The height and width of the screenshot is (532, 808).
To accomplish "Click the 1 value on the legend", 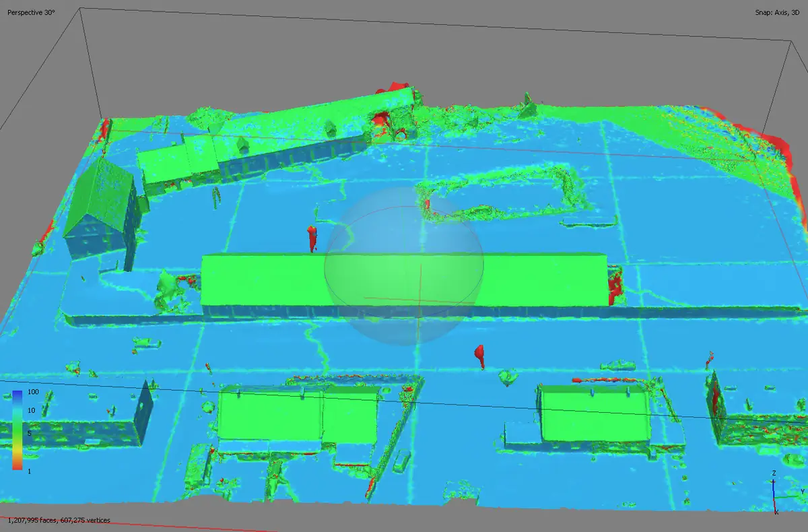I will (28, 471).
